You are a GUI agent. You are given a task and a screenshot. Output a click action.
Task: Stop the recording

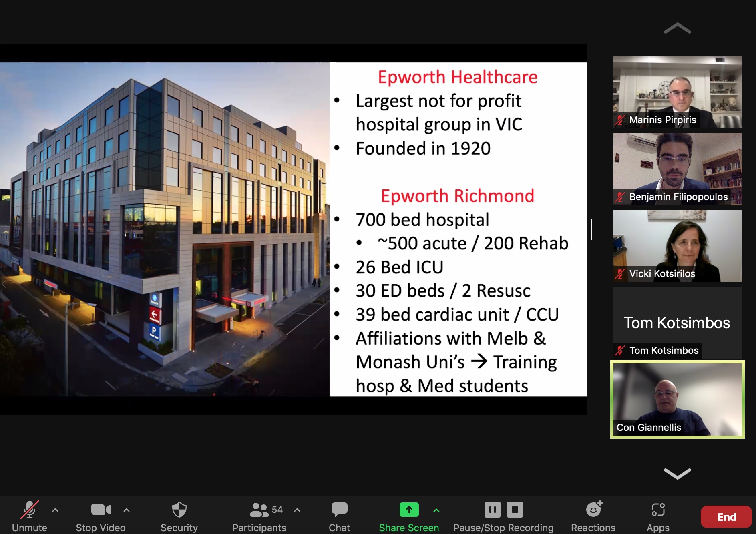pos(515,510)
